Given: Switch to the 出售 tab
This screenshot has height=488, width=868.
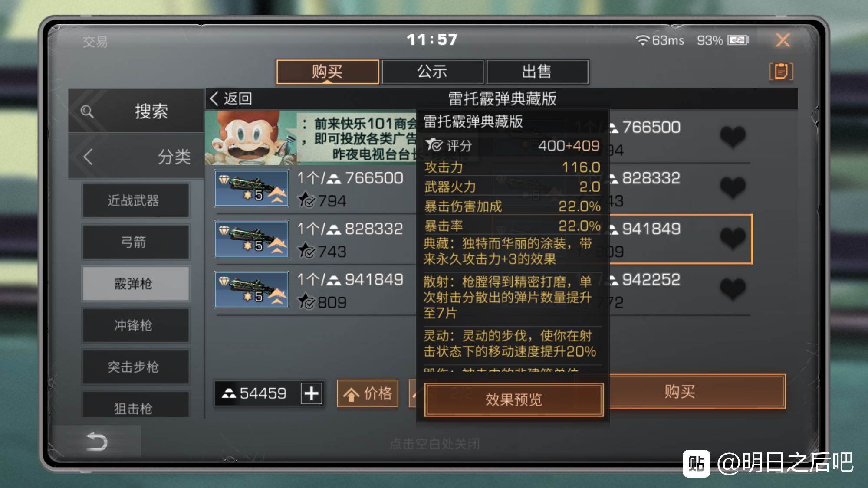Looking at the screenshot, I should (537, 72).
